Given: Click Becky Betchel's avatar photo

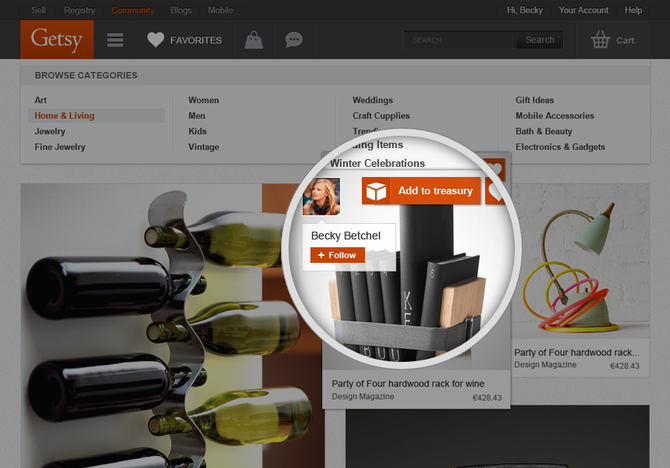Looking at the screenshot, I should click(x=321, y=197).
